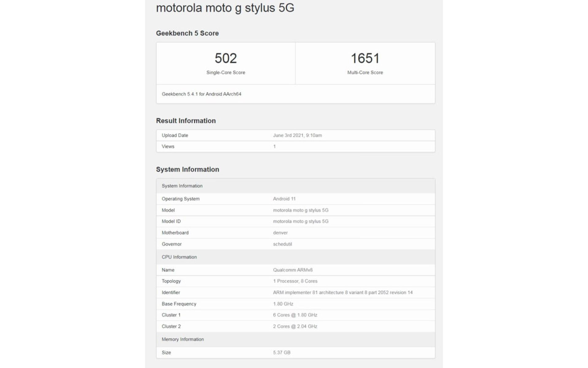Click the Model ID row label
588x368 pixels.
pos(171,221)
